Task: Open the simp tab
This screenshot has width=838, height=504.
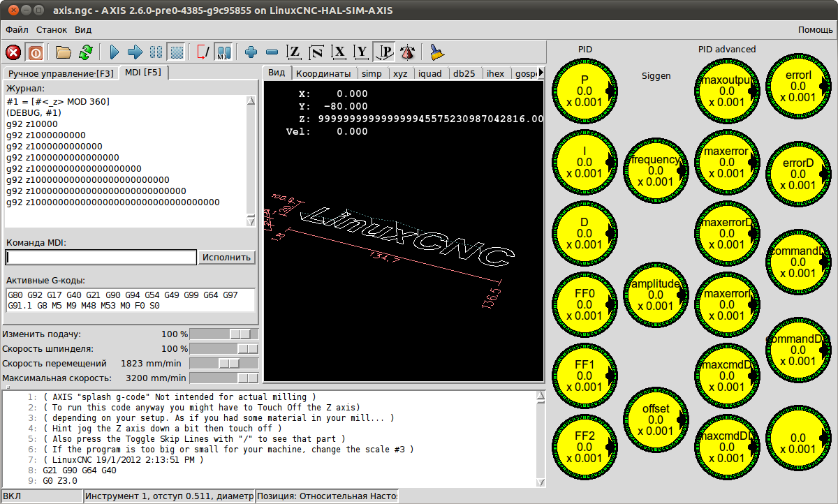Action: 372,73
